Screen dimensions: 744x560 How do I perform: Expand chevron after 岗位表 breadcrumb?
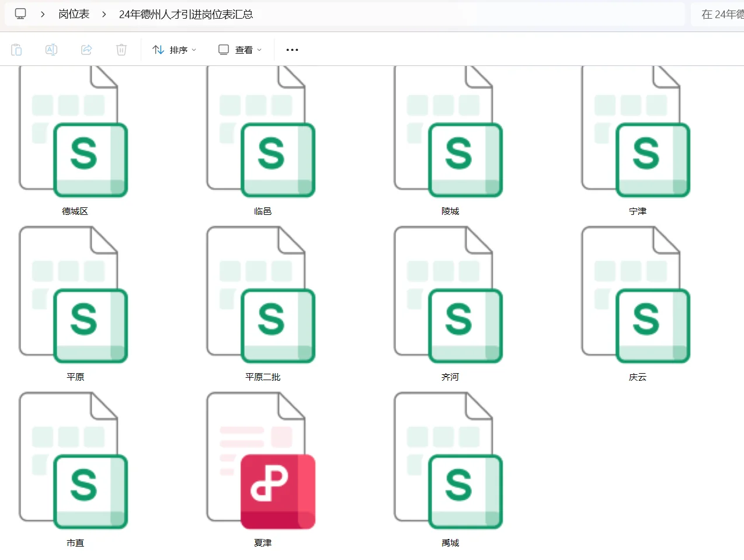(x=104, y=14)
